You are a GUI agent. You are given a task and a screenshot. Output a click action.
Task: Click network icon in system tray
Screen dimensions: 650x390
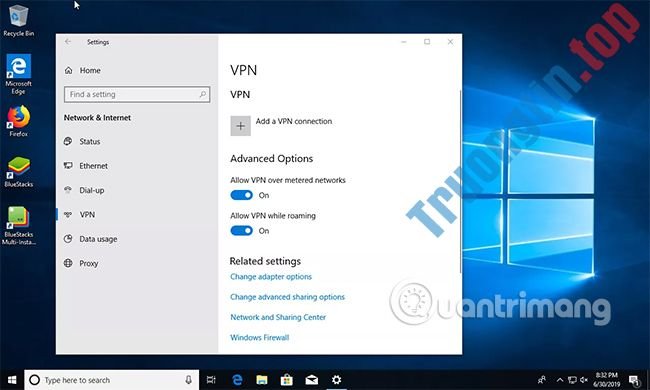[x=572, y=380]
